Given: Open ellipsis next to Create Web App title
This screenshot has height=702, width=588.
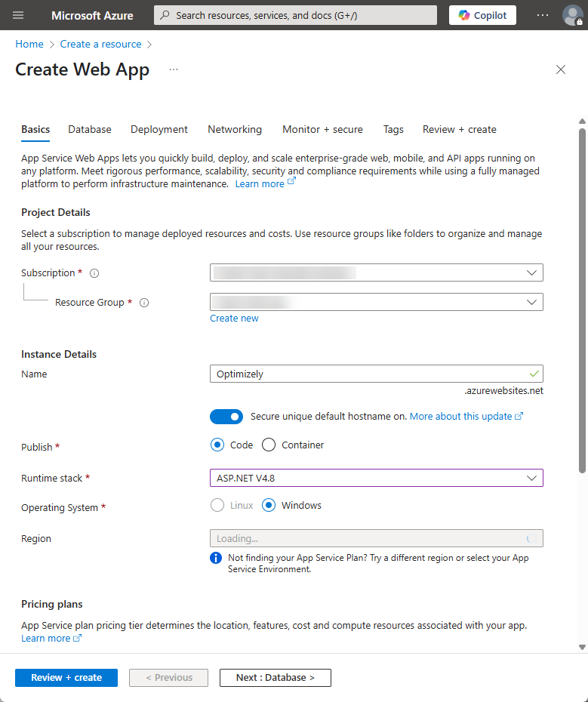Looking at the screenshot, I should (174, 69).
